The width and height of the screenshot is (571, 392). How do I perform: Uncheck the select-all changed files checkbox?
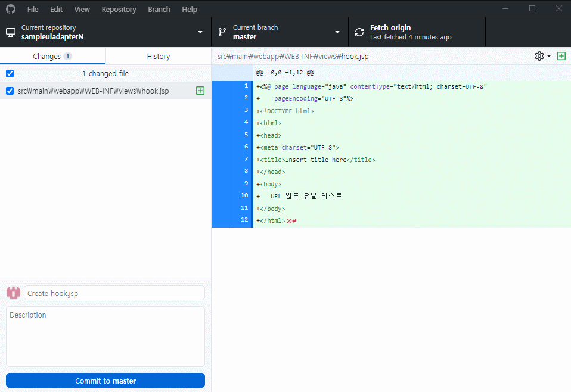[8, 73]
